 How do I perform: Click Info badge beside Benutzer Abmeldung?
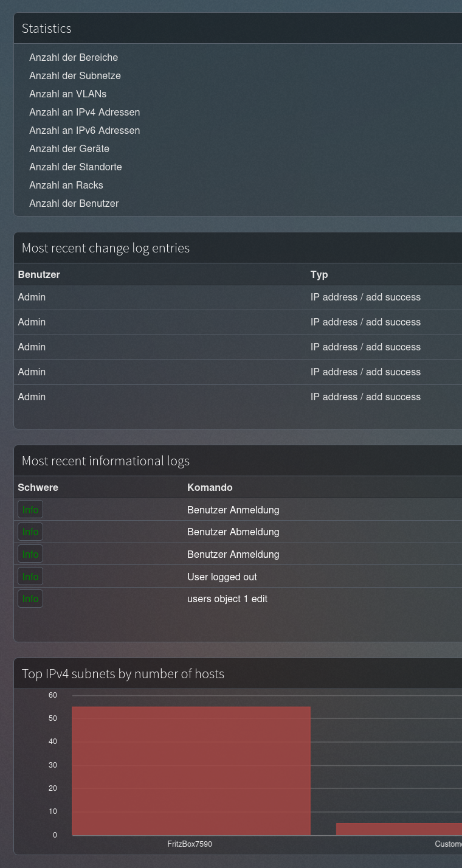click(x=30, y=532)
